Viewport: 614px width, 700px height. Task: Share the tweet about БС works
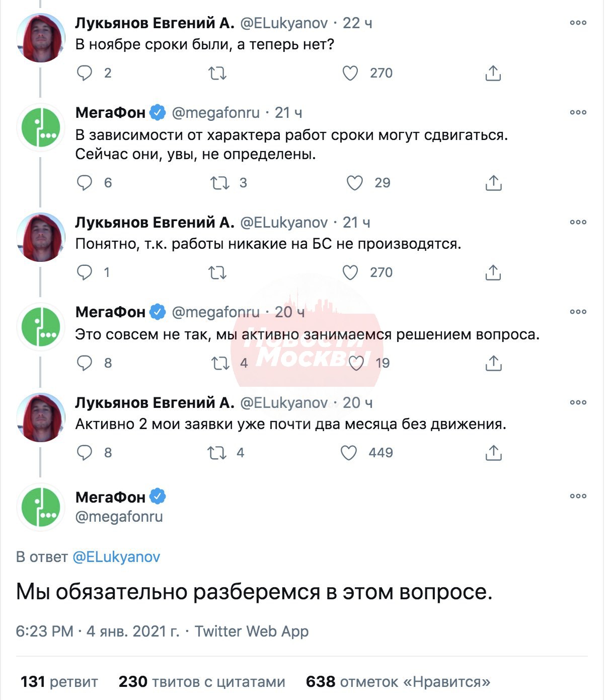pyautogui.click(x=493, y=272)
